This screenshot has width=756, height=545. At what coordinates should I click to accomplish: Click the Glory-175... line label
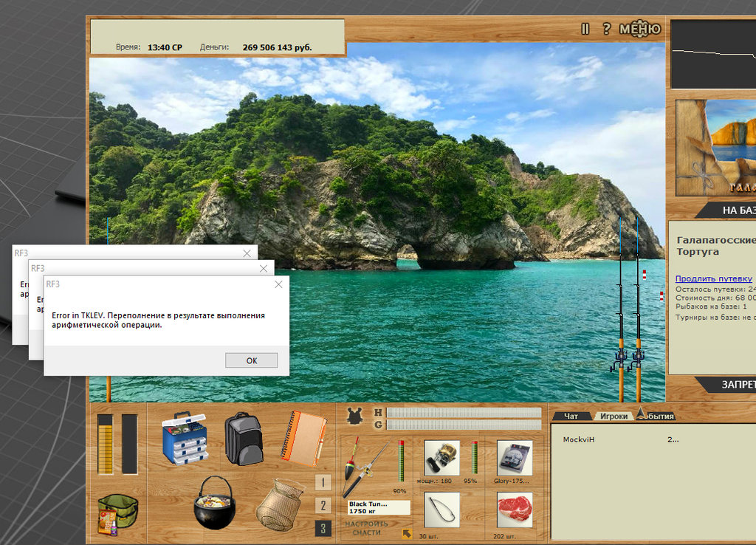click(511, 481)
